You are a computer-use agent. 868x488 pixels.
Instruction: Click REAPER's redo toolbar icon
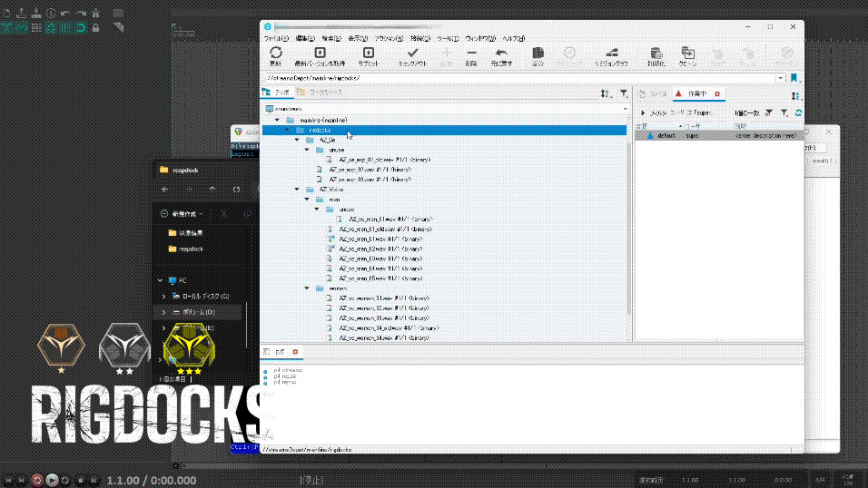(x=81, y=13)
